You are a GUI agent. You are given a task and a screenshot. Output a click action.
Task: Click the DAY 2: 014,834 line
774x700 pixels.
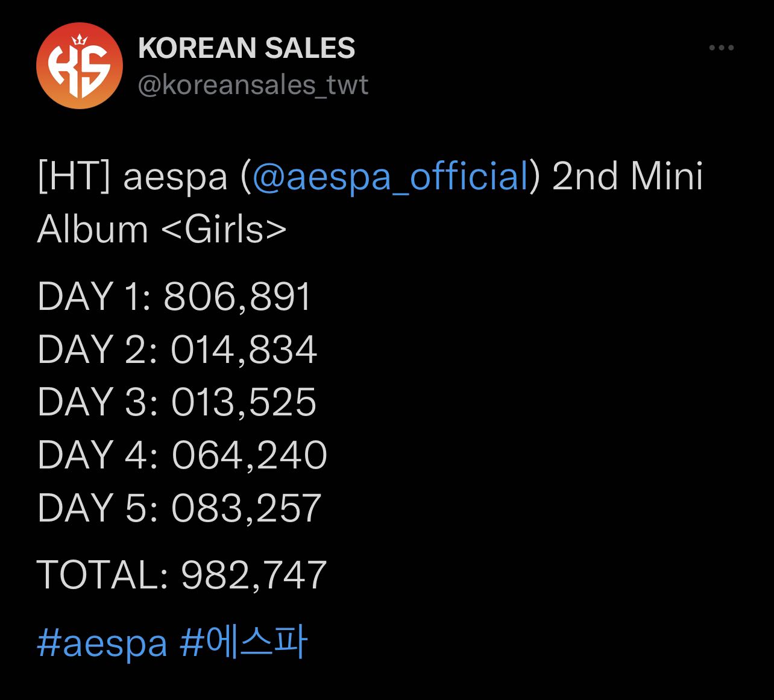pos(177,350)
